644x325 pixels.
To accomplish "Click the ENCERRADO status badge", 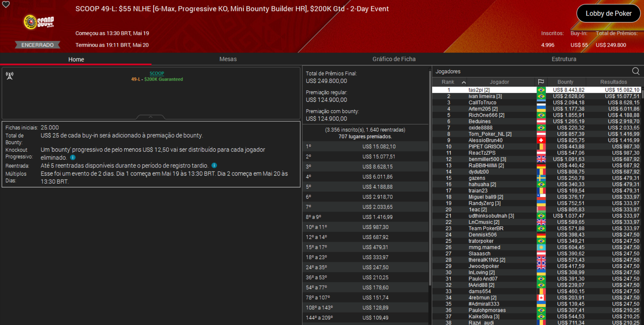I will (37, 45).
